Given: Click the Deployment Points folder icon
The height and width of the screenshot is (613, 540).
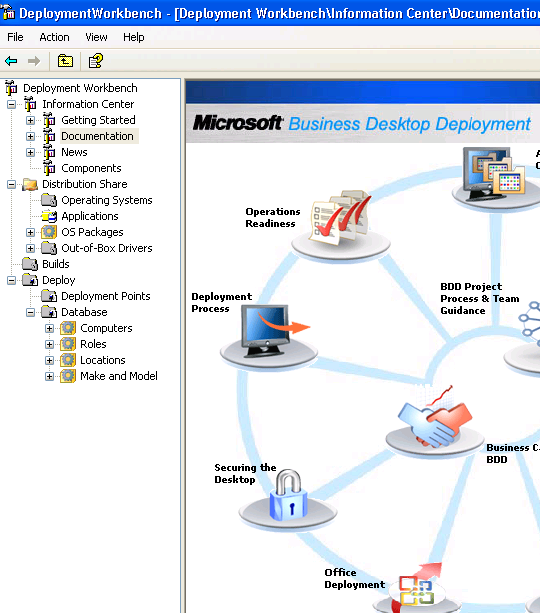Looking at the screenshot, I should tap(49, 296).
